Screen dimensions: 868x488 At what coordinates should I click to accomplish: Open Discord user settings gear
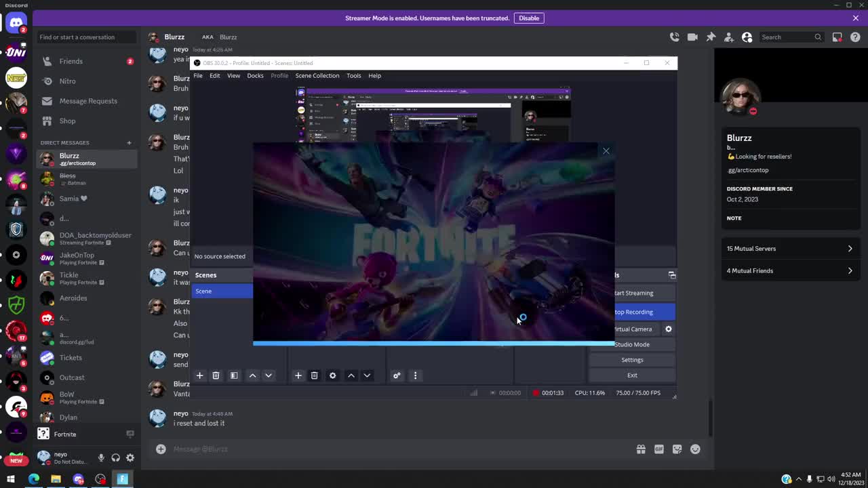130,458
